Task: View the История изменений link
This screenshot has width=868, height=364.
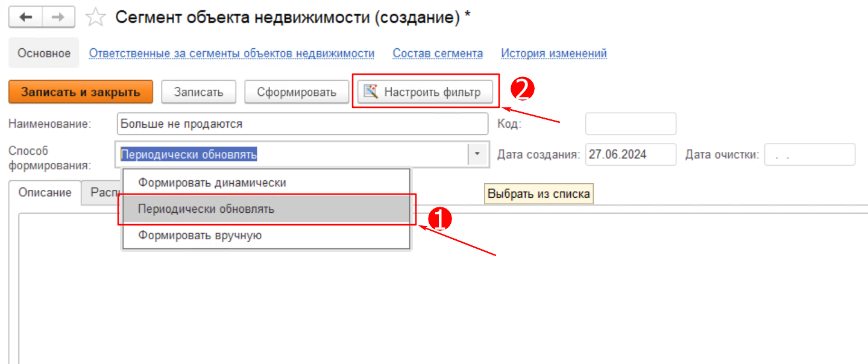Action: click(x=553, y=54)
